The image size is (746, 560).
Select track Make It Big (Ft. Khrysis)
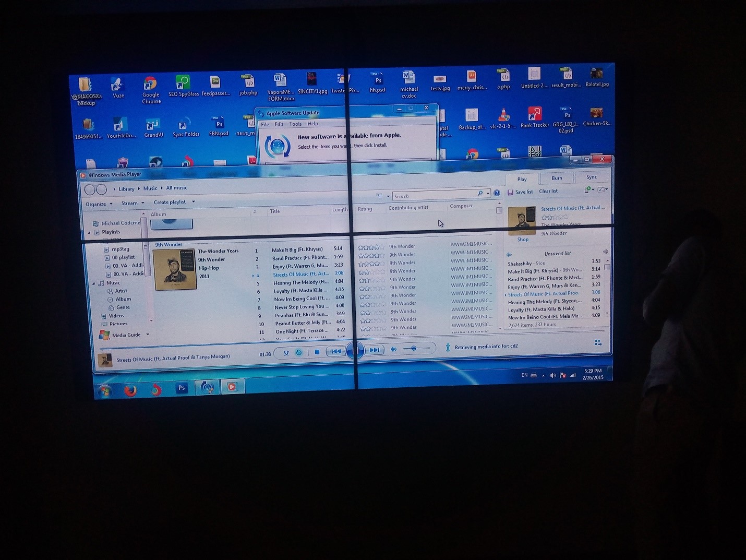click(x=297, y=249)
